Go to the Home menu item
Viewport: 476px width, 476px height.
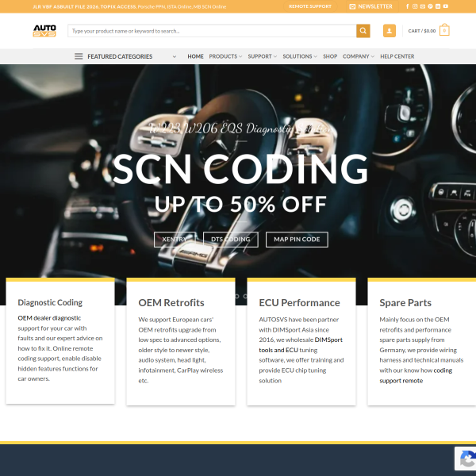(x=195, y=56)
